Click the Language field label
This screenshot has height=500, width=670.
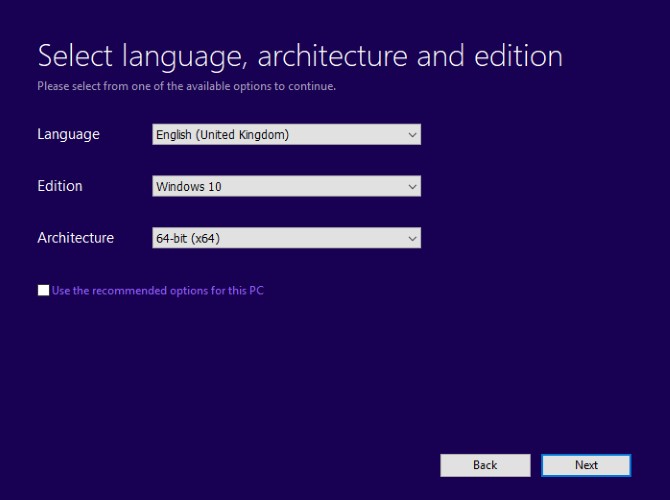point(68,135)
